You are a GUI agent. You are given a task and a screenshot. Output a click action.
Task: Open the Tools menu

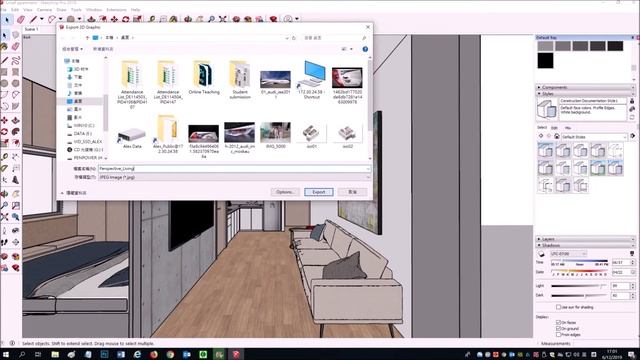point(76,9)
